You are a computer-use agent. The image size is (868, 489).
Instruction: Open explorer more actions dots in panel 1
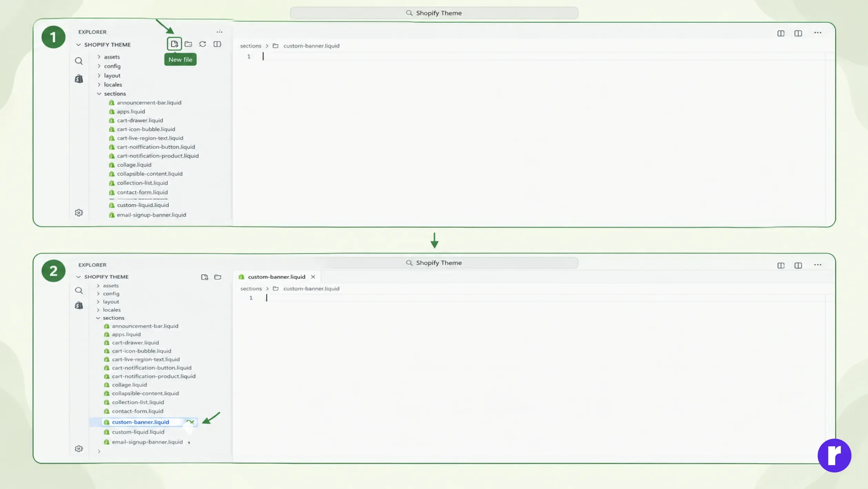[220, 32]
